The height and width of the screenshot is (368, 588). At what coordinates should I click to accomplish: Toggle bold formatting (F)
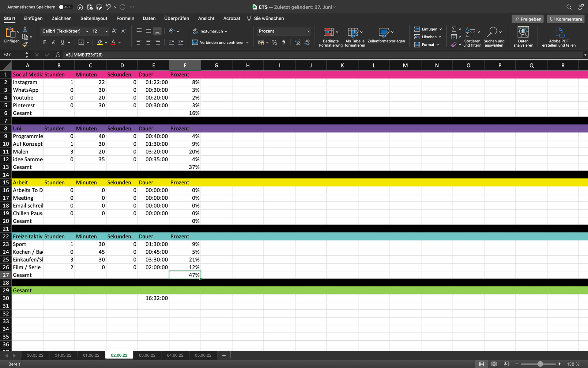point(44,42)
